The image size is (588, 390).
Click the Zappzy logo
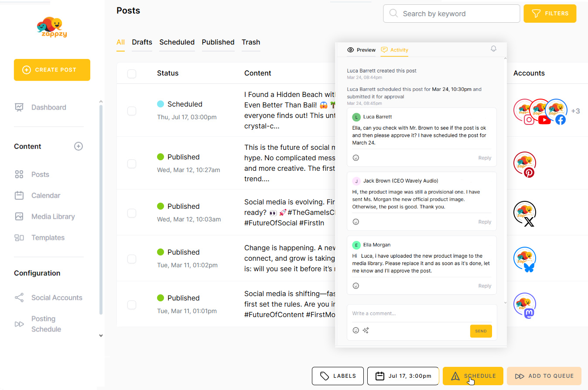point(52,28)
